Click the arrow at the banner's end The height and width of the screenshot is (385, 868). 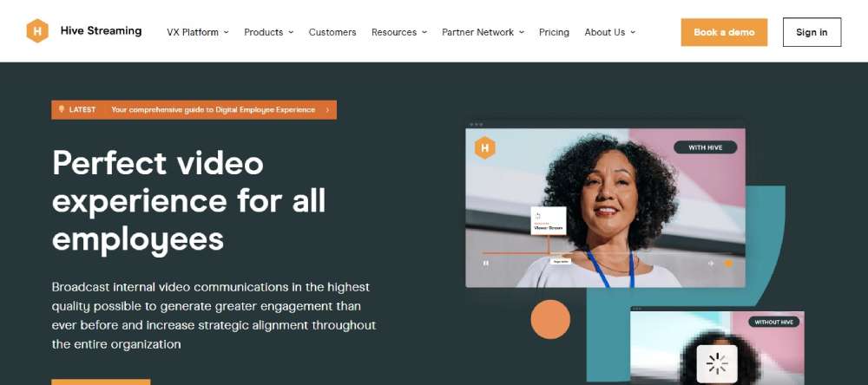327,109
